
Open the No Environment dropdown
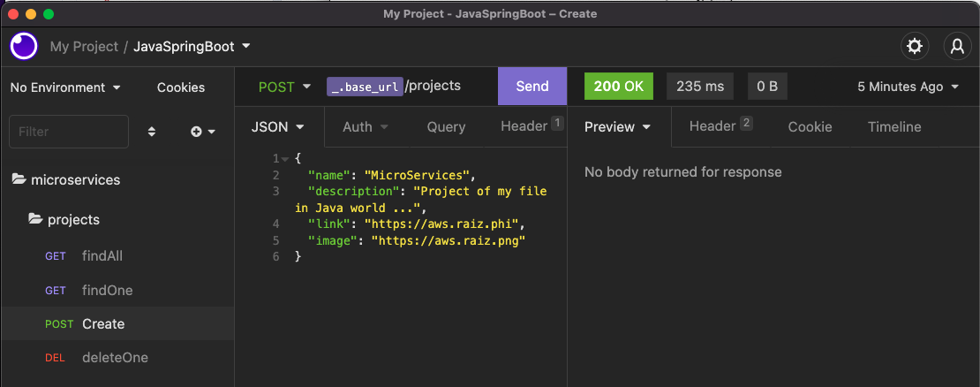click(x=65, y=87)
